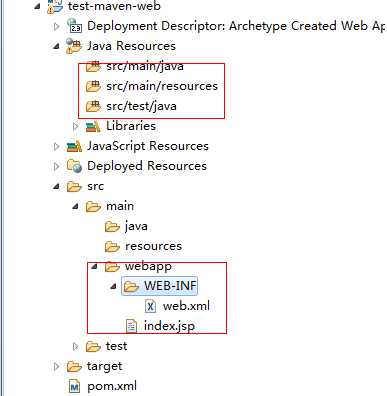
Task: Select the resources folder label under main
Action: pyautogui.click(x=154, y=246)
